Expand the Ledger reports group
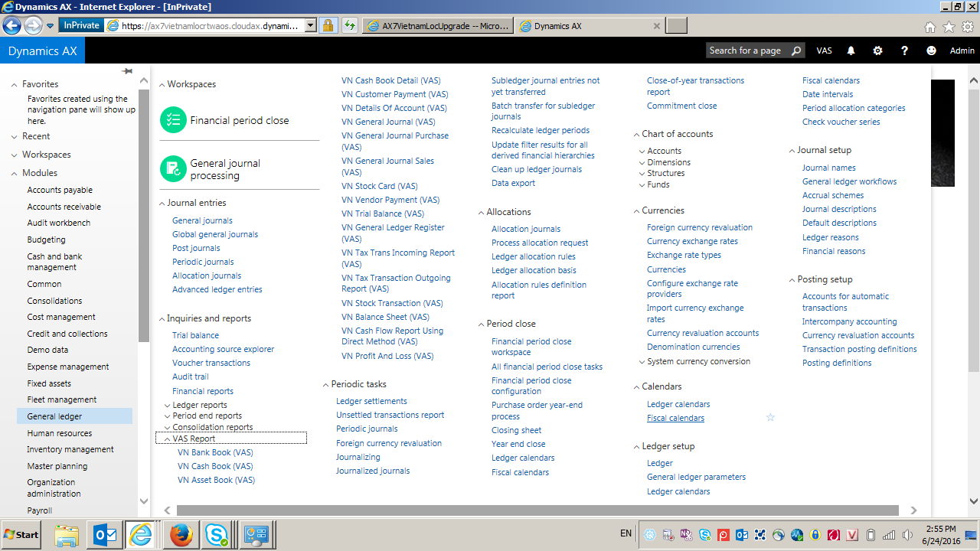The image size is (980, 551). pyautogui.click(x=167, y=406)
